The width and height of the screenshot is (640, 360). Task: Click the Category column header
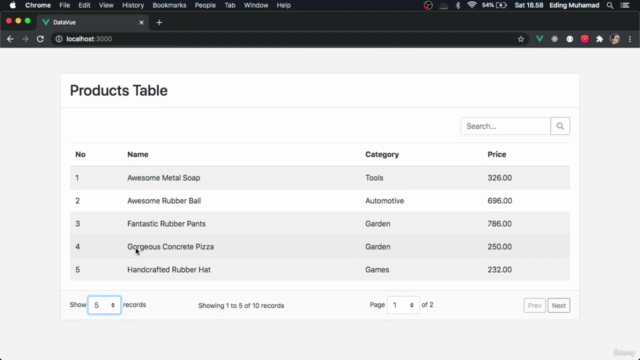[382, 154]
